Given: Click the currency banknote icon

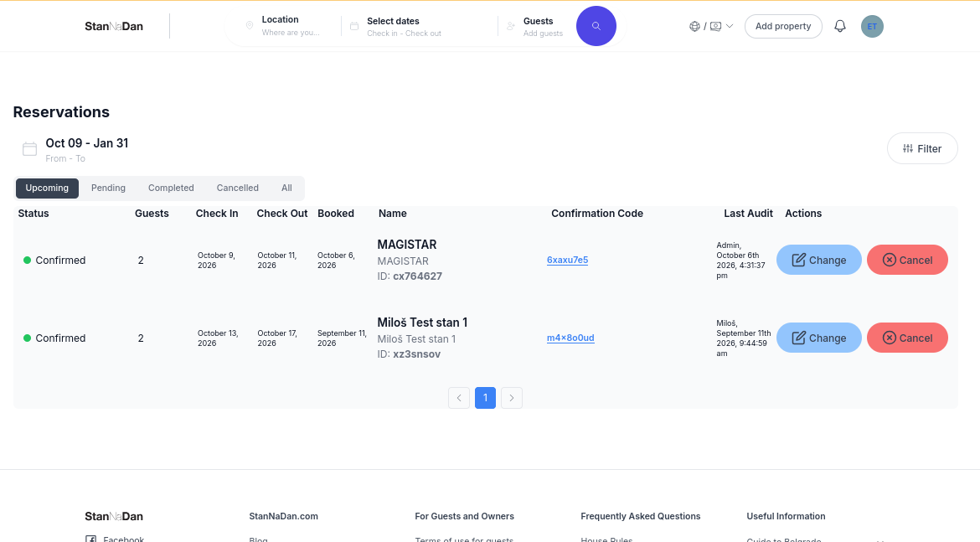Looking at the screenshot, I should 715,26.
